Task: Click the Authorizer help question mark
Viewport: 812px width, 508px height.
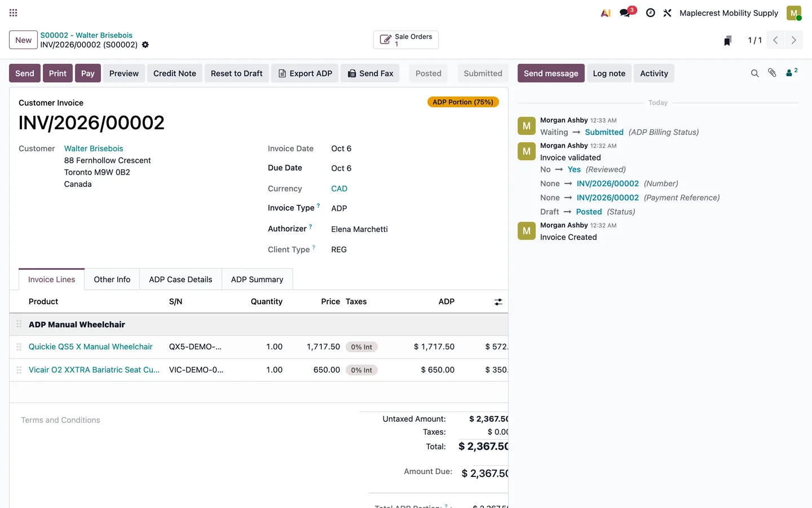Action: tap(311, 227)
